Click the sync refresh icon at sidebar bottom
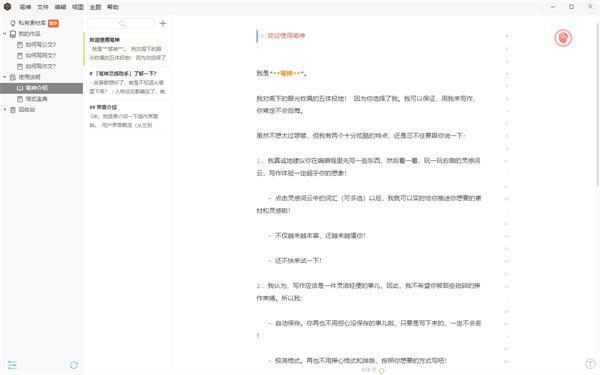Image resolution: width=600 pixels, height=375 pixels. coord(74,365)
